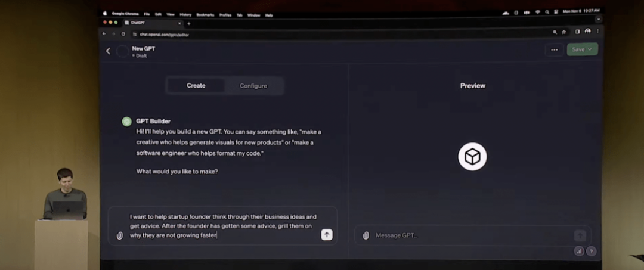Open the Save dropdown button
The image size is (644, 270).
pos(583,49)
